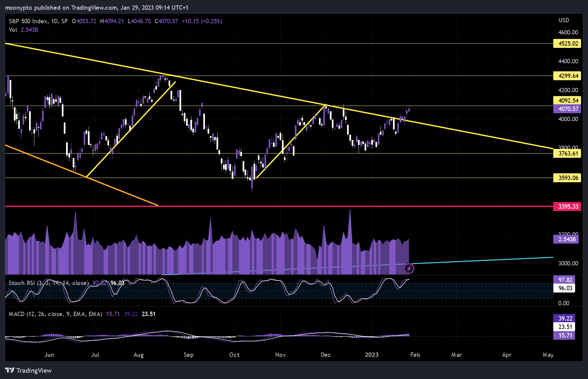Click the Vol indicator legend
Screen dimensions: 588x379
tap(23, 30)
